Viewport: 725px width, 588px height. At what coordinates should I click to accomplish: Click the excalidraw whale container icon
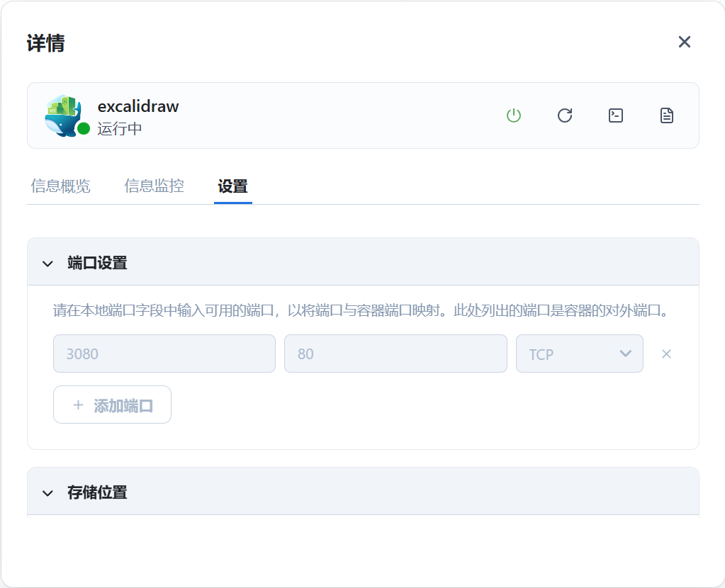[63, 115]
